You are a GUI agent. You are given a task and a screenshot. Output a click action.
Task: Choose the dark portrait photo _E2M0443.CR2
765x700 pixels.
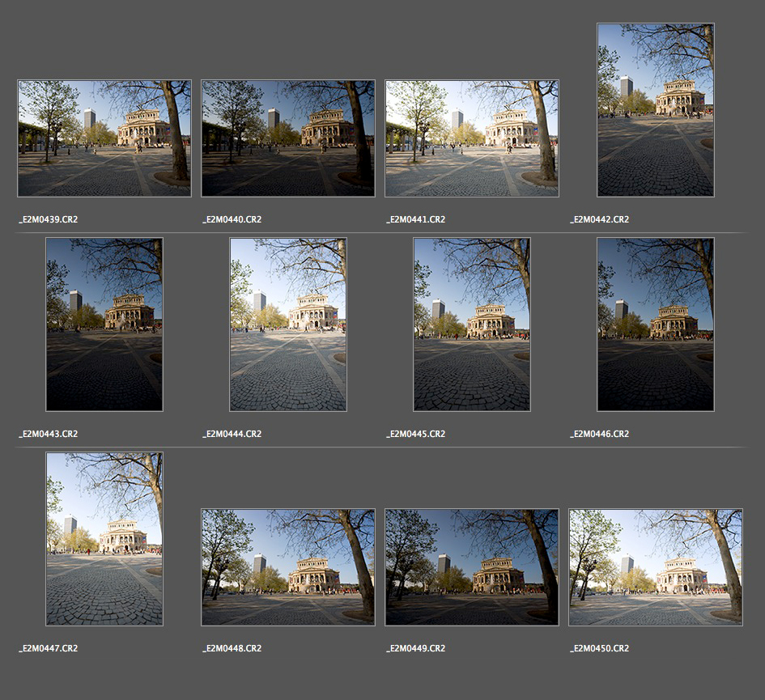pos(104,325)
